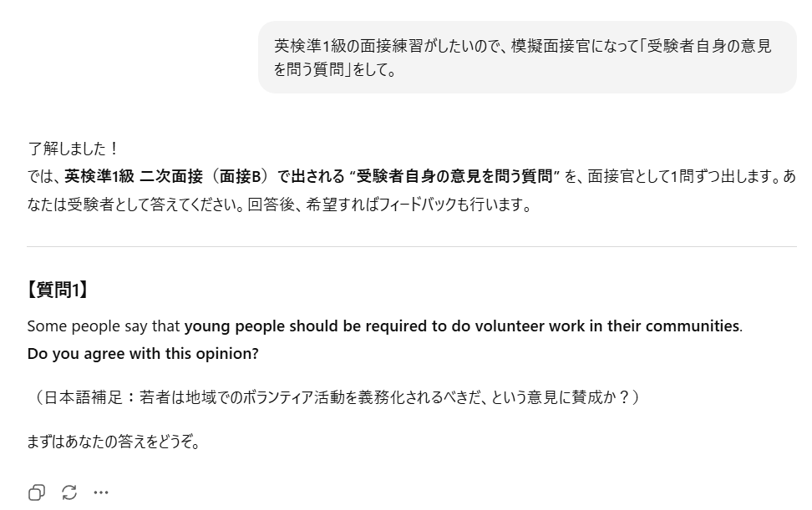This screenshot has width=812, height=510.
Task: Click the user's gray message bubble
Action: click(x=527, y=58)
